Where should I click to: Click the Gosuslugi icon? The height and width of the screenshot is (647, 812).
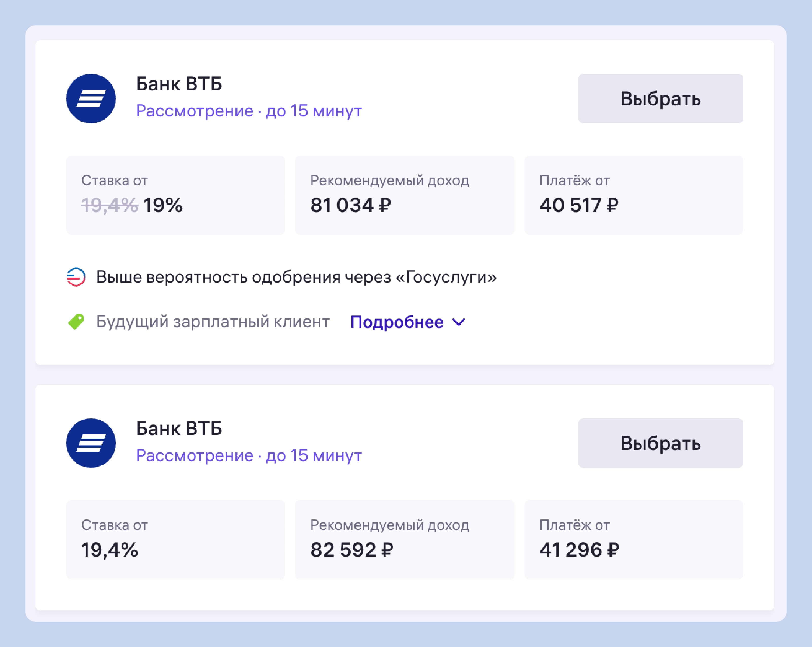(76, 277)
